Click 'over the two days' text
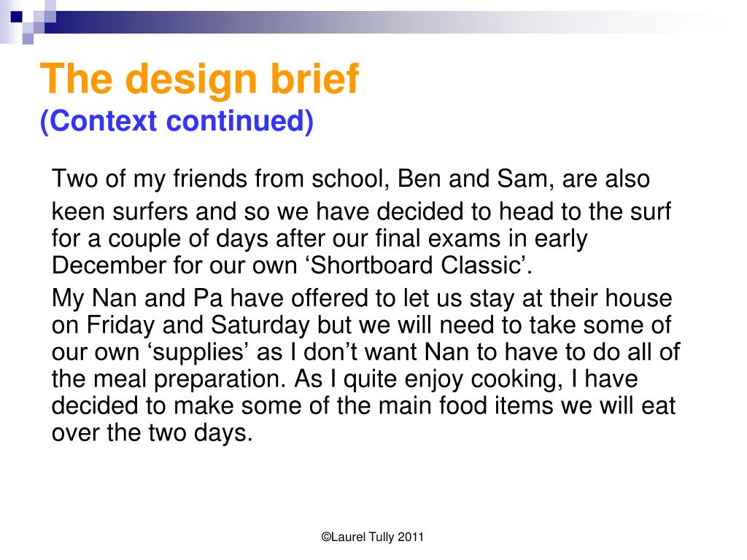 coord(152,433)
